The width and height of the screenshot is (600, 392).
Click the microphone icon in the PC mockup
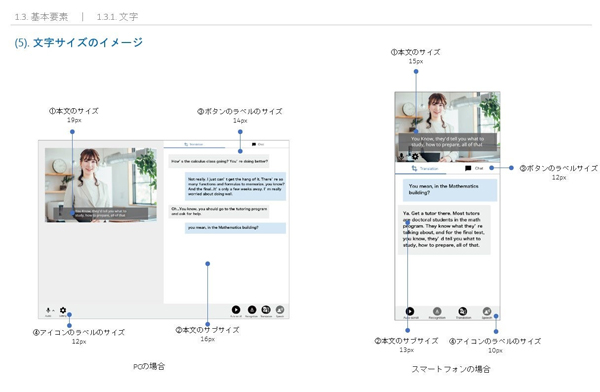click(48, 310)
